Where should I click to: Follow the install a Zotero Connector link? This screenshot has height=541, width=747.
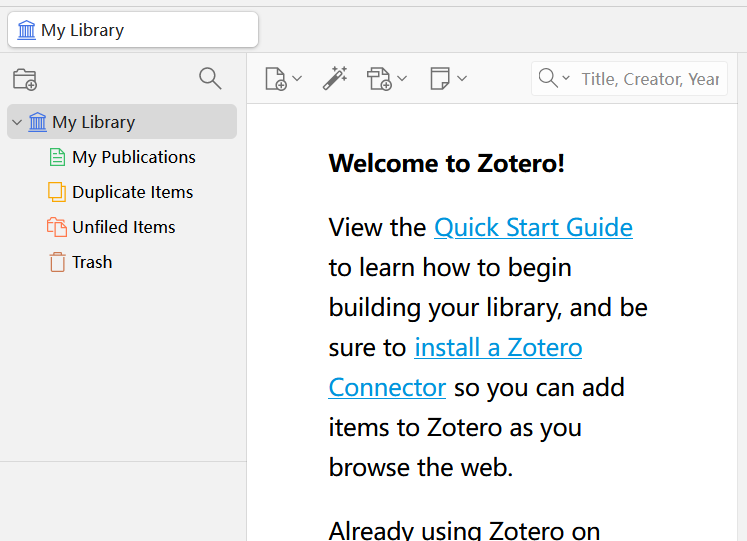(x=498, y=347)
